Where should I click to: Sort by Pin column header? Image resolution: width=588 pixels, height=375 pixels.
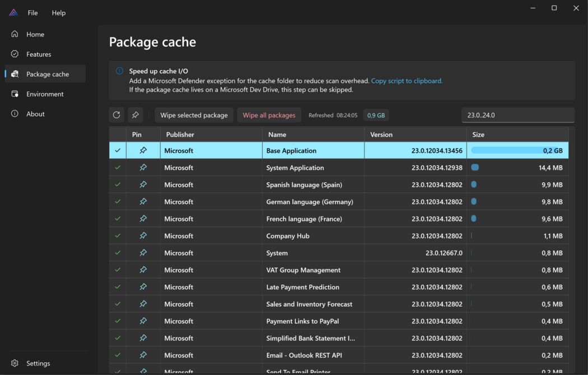click(143, 135)
